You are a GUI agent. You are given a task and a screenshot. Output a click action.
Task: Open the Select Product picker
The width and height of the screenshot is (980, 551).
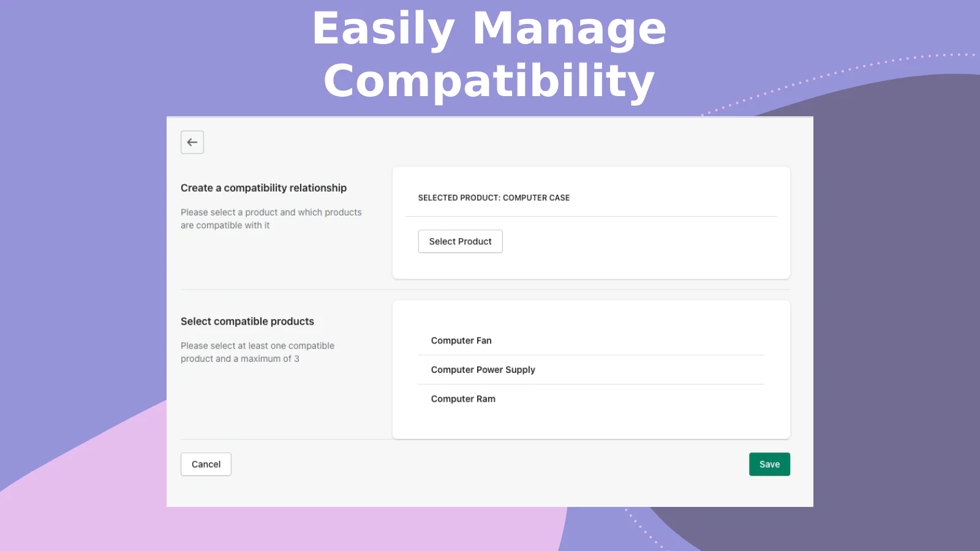tap(460, 241)
